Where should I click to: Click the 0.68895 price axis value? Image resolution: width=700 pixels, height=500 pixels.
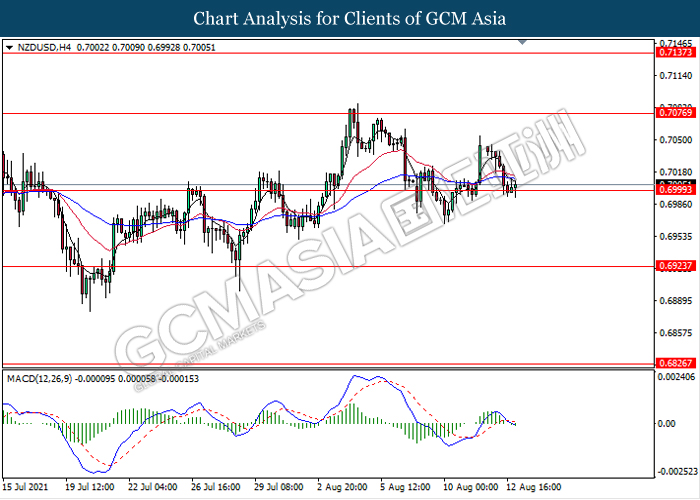[x=676, y=301]
